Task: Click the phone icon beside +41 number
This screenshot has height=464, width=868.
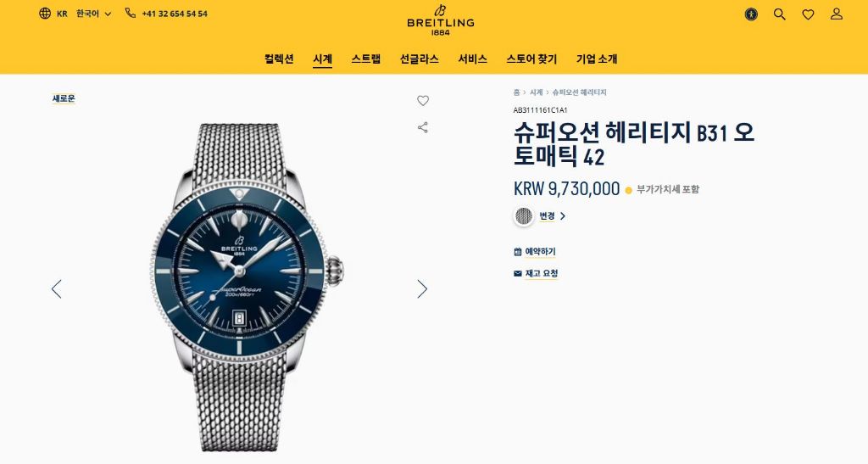Action: click(x=130, y=13)
